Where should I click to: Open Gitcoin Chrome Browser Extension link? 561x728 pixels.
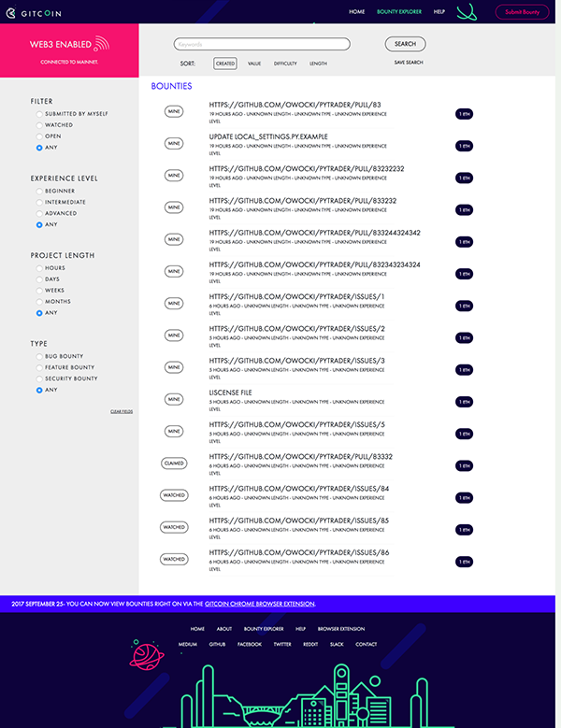coord(260,604)
